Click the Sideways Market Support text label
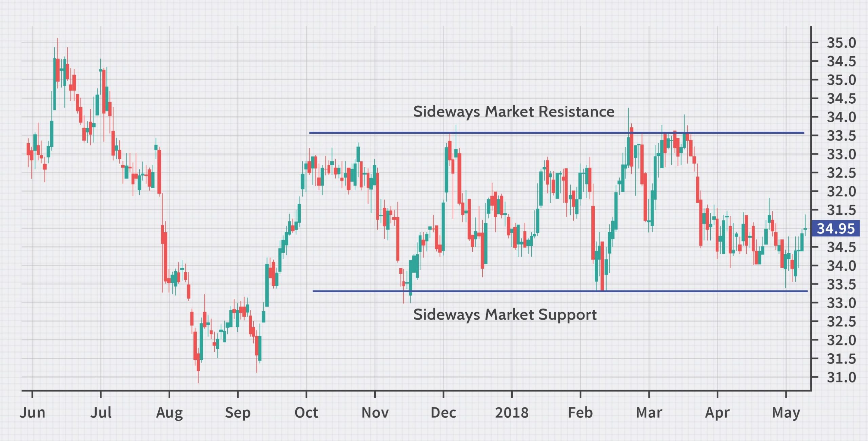This screenshot has height=441, width=868. click(505, 315)
